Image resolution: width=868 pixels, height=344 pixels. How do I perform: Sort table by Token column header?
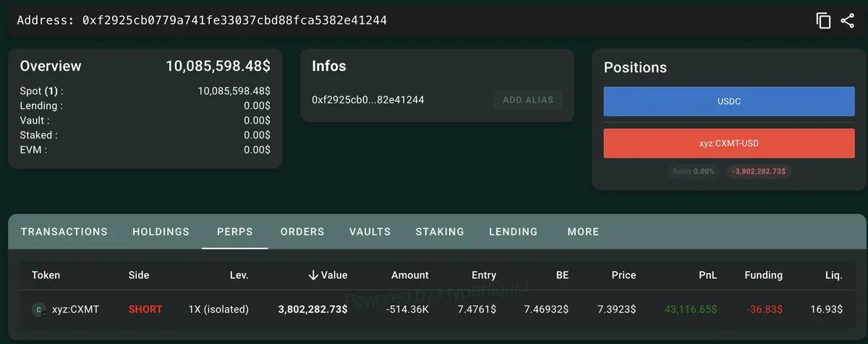[x=46, y=275]
